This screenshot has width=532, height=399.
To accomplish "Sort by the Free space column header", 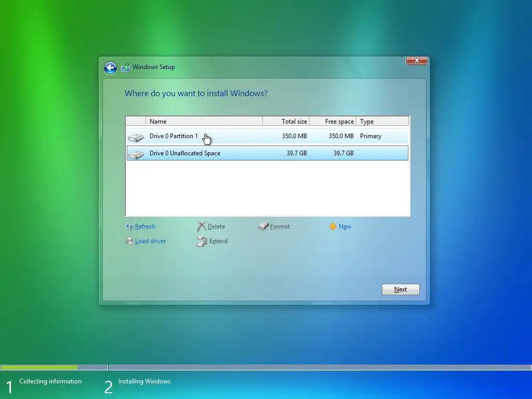I will (333, 121).
